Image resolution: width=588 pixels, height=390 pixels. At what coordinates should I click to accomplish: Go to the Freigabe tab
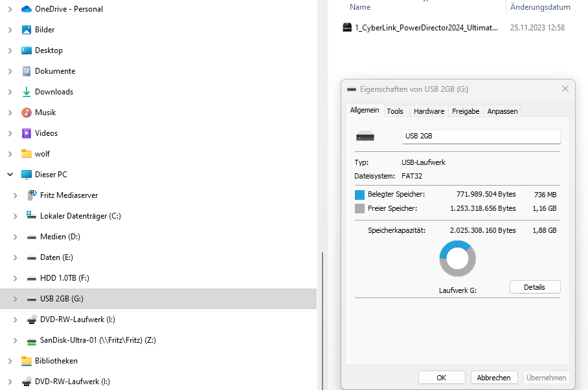click(466, 111)
